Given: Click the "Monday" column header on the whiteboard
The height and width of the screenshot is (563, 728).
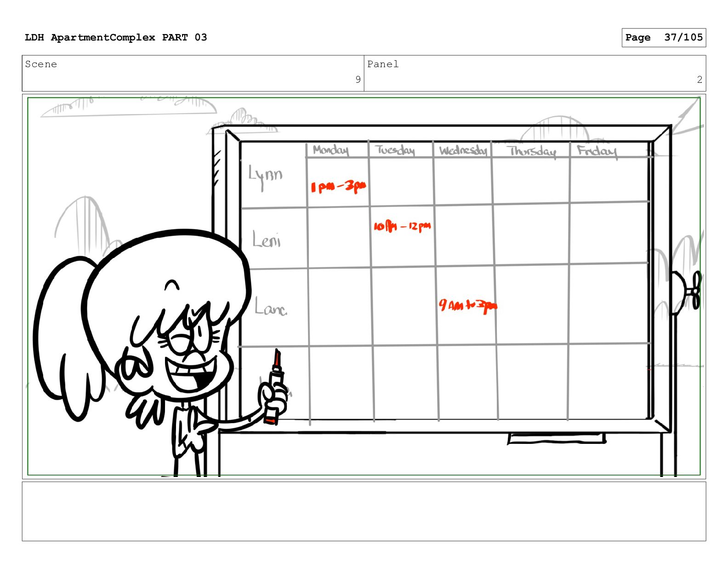Looking at the screenshot, I should point(331,150).
